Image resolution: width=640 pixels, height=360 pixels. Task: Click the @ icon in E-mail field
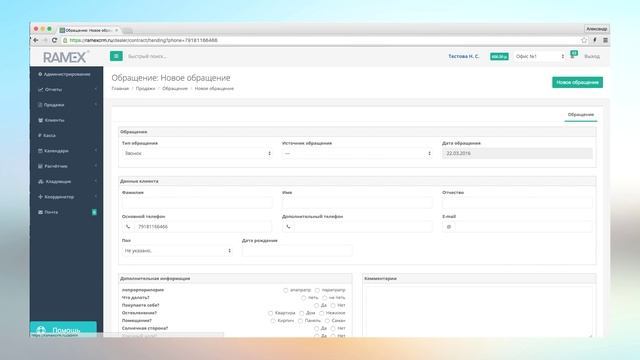(x=449, y=227)
